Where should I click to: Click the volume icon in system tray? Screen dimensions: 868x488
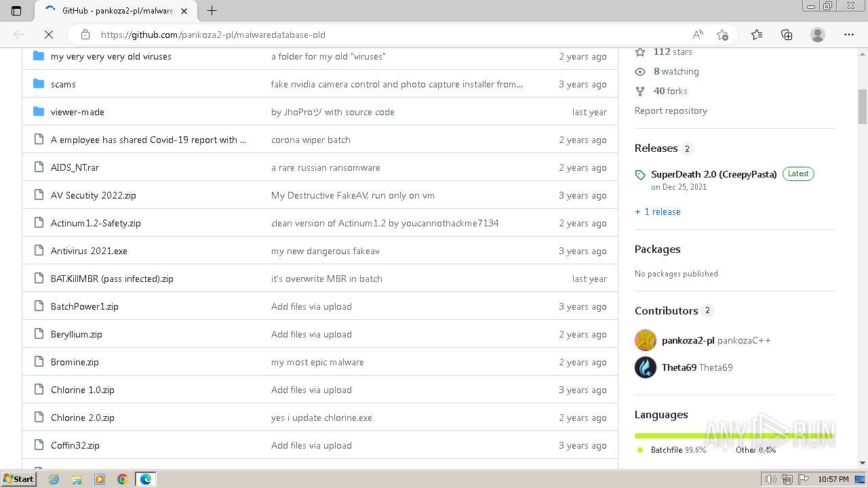pos(771,479)
